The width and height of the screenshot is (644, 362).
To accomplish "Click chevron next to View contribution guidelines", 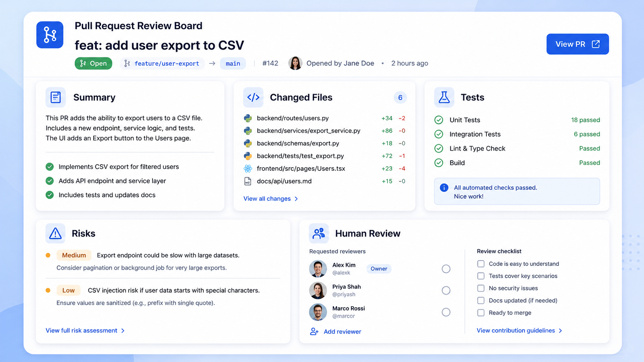I will 560,331.
